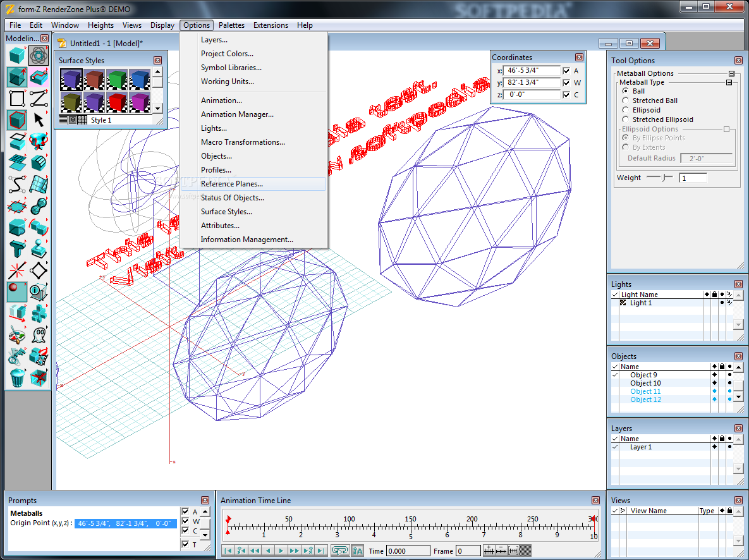Open Macro Transformations... menu item
Viewport: 749px width, 560px height.
[253, 142]
